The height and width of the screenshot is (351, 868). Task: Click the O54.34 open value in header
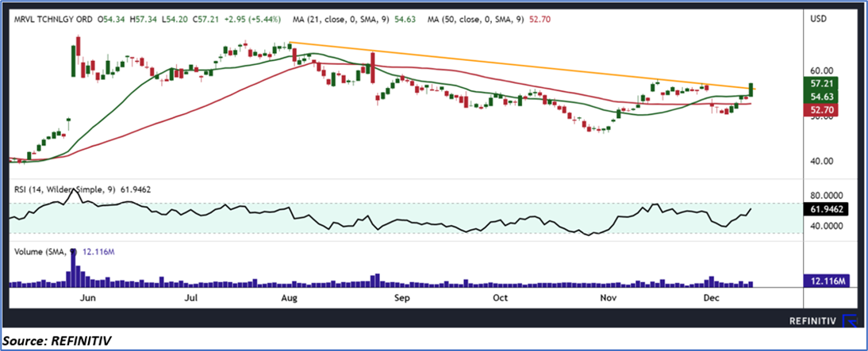[113, 20]
